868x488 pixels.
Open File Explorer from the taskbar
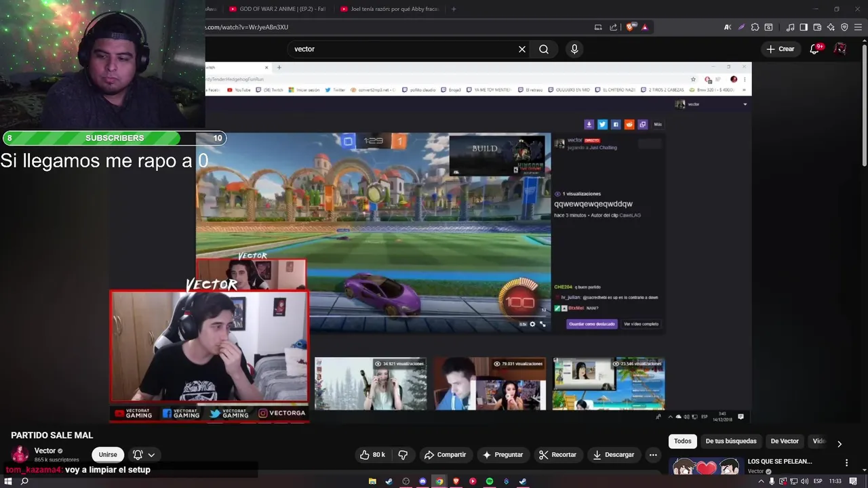click(x=372, y=481)
